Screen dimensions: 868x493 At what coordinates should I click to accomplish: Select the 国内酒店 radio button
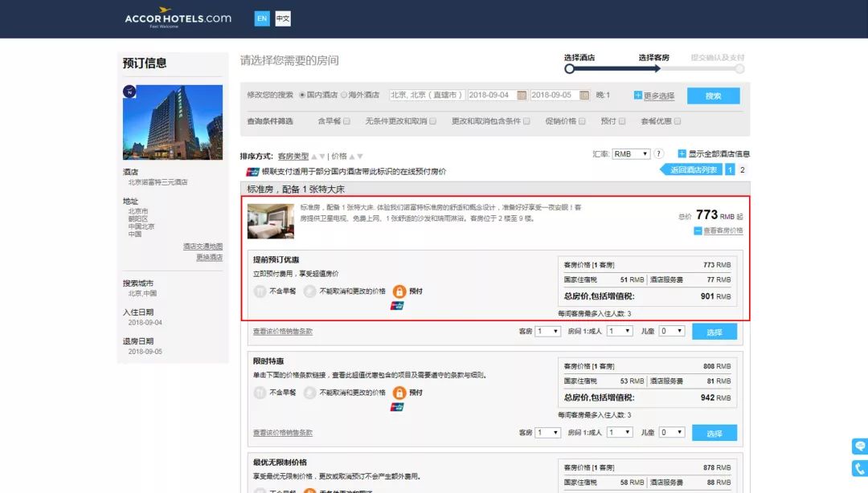coord(302,95)
